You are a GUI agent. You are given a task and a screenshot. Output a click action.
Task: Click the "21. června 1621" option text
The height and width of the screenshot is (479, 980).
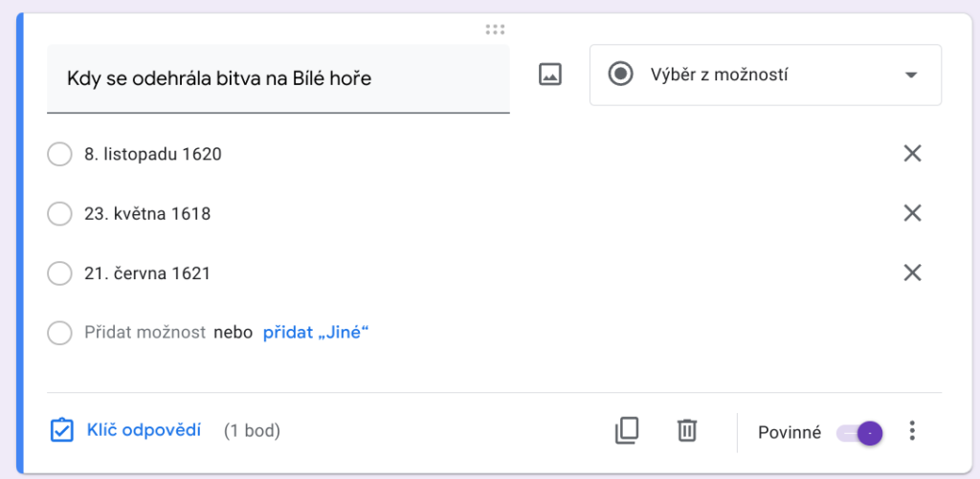pos(147,273)
